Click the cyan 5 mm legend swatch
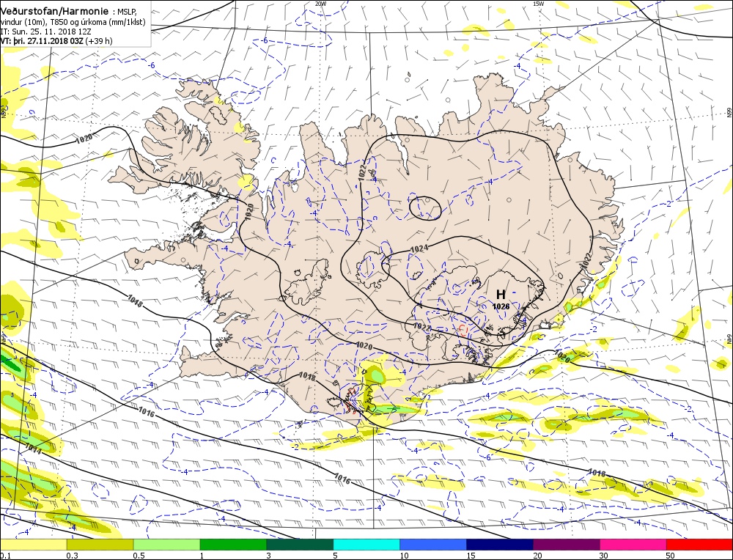 (366, 544)
